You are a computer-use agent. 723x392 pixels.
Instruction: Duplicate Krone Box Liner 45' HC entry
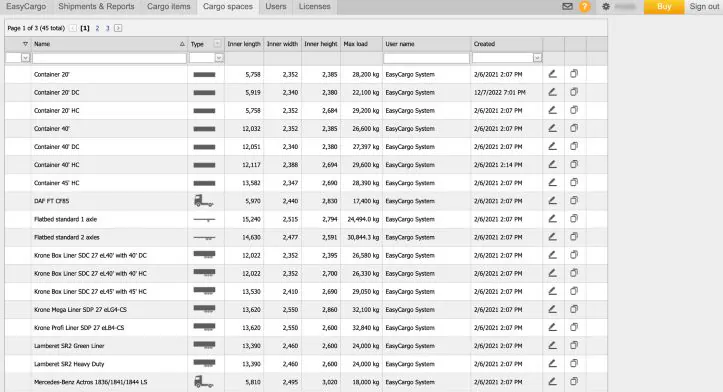(x=574, y=291)
